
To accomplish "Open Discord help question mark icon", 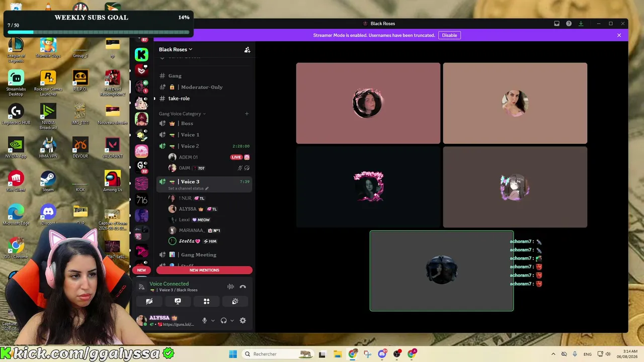I will (x=569, y=24).
